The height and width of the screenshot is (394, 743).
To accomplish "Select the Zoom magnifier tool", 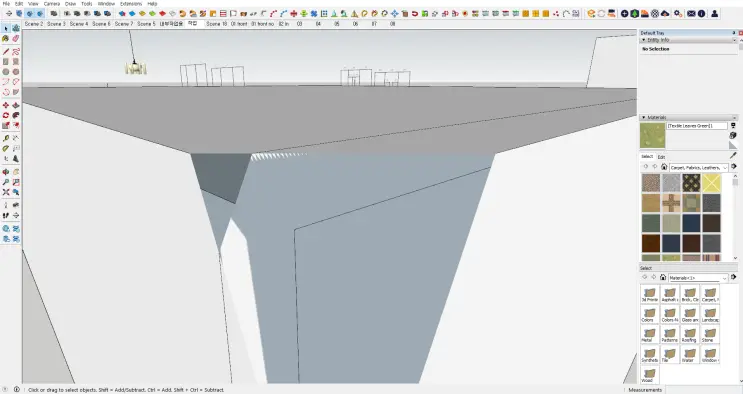I will click(6, 182).
